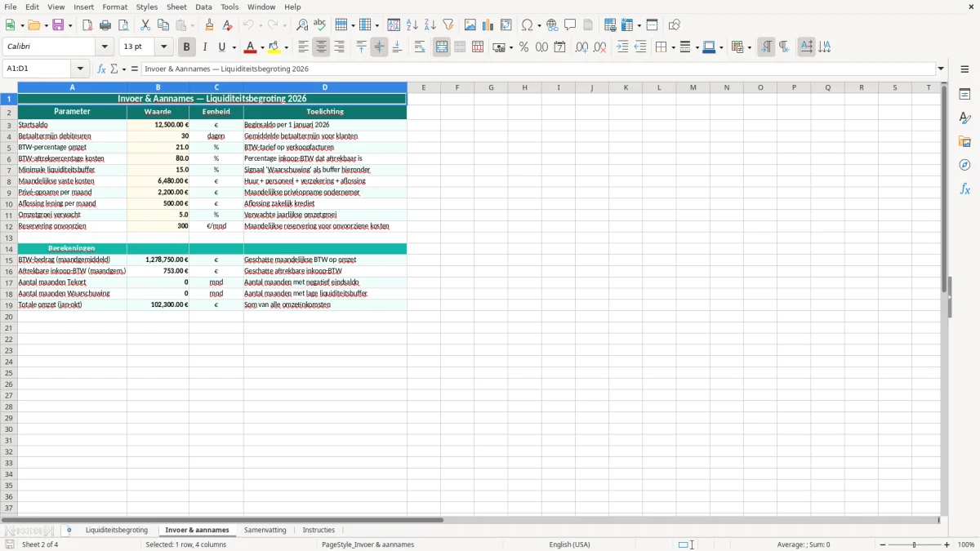The image size is (980, 551).
Task: Toggle Wrap Text
Action: [420, 47]
